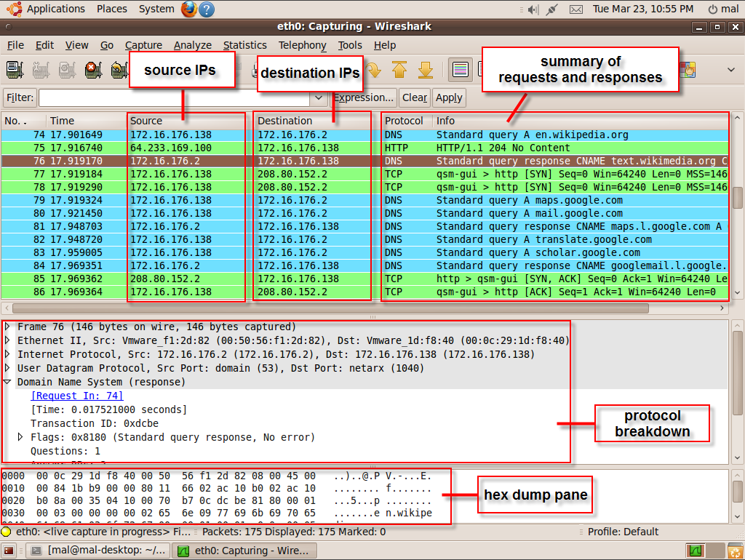The height and width of the screenshot is (560, 745).
Task: Open the filter history dropdown arrow
Action: pos(318,97)
